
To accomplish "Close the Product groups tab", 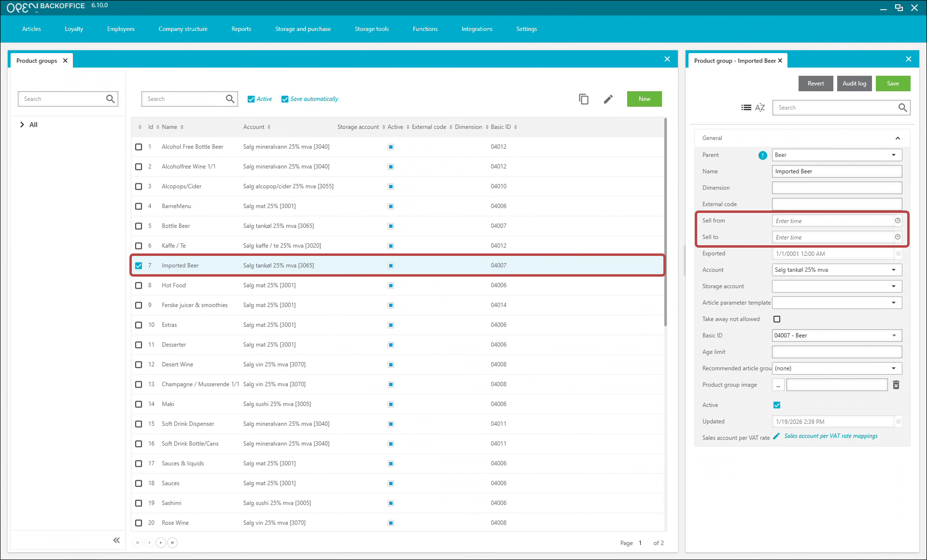I will click(x=65, y=61).
